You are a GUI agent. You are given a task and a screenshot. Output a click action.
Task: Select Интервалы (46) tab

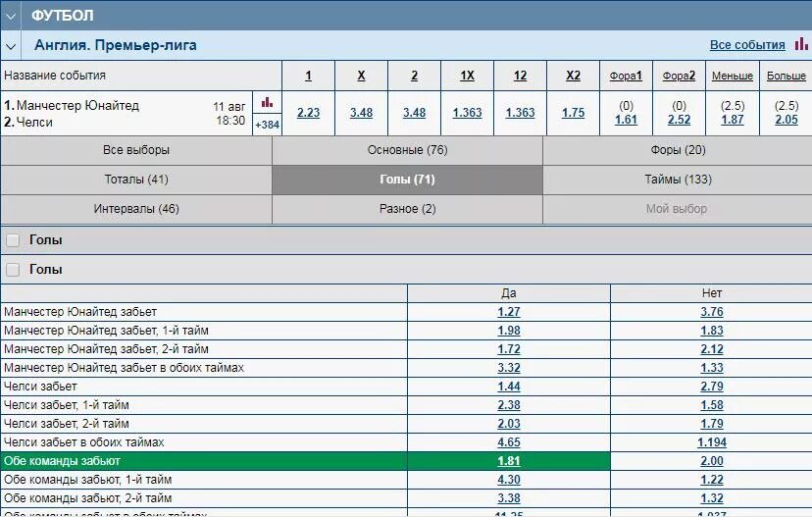pyautogui.click(x=136, y=209)
